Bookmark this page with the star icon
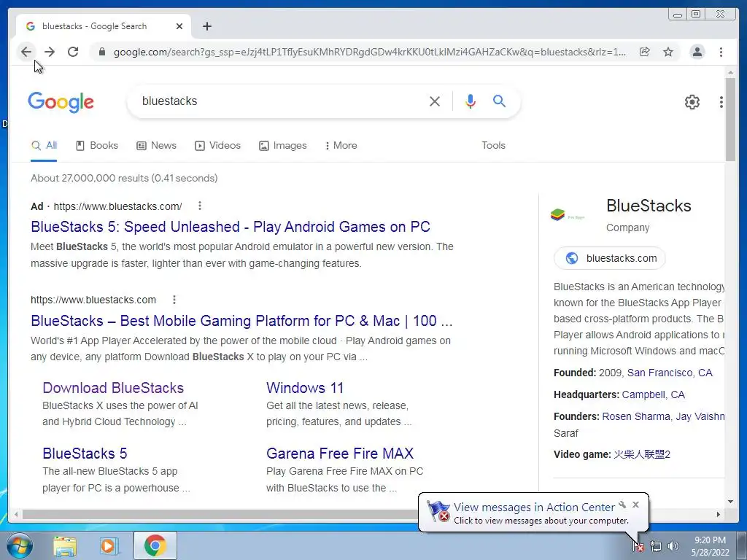Screen dimensions: 747x560 tap(668, 52)
